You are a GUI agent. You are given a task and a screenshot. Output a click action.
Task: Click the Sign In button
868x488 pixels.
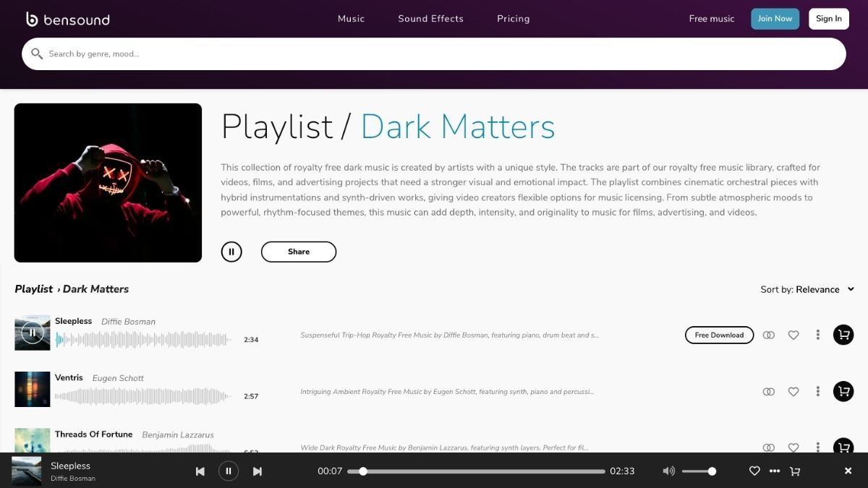(x=829, y=19)
